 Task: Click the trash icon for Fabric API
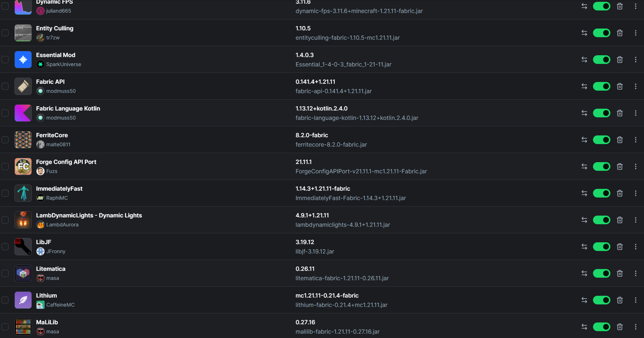[620, 86]
